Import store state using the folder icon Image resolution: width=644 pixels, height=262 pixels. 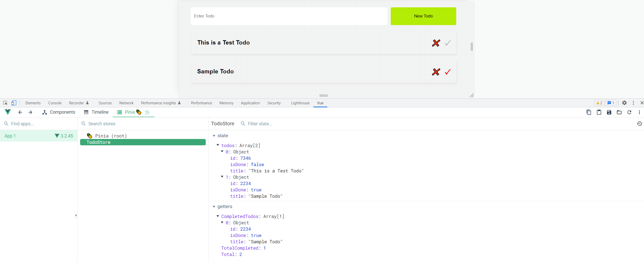pyautogui.click(x=619, y=112)
